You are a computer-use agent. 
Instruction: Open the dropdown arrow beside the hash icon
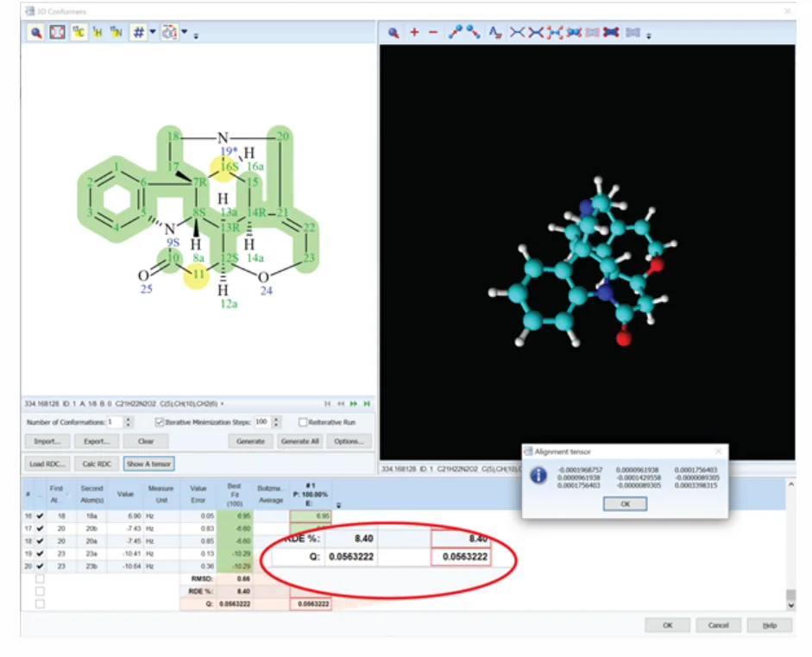(153, 32)
